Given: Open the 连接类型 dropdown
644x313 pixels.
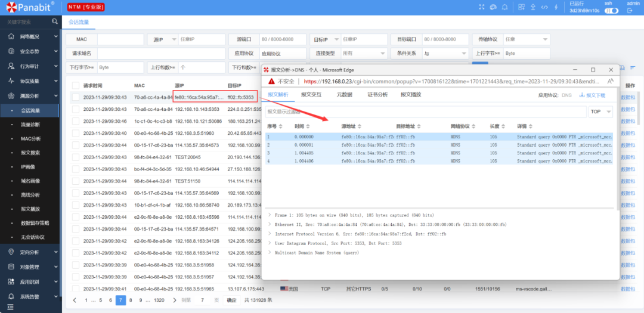Looking at the screenshot, I should pyautogui.click(x=364, y=54).
